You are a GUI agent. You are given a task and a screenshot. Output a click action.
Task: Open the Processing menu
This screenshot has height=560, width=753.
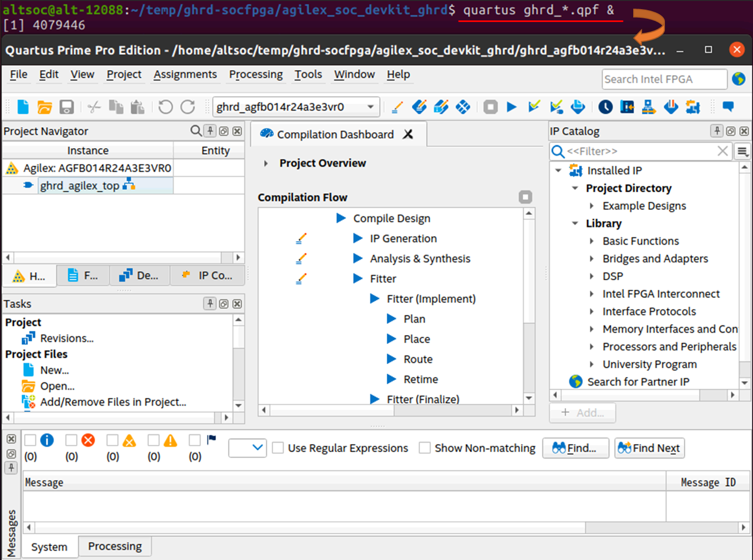(256, 74)
